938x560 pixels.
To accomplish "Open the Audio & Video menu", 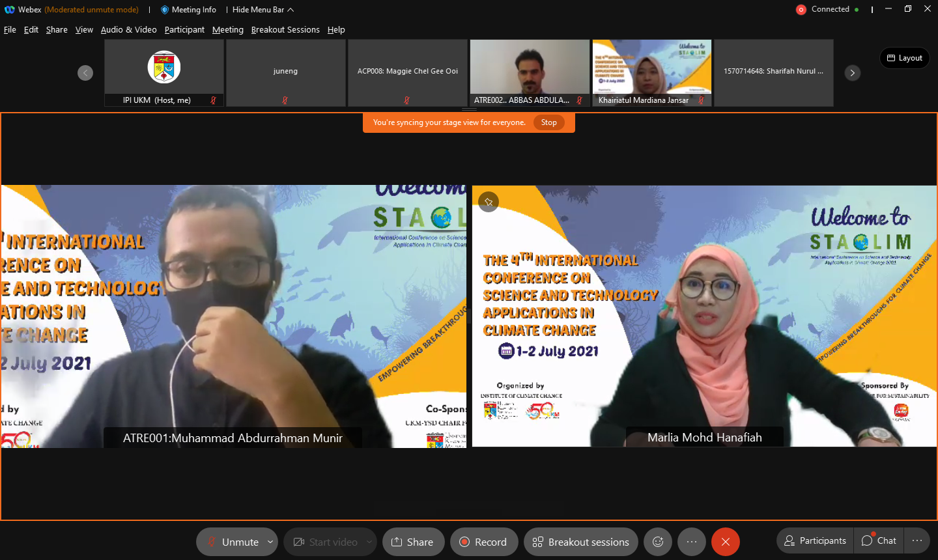I will 128,30.
